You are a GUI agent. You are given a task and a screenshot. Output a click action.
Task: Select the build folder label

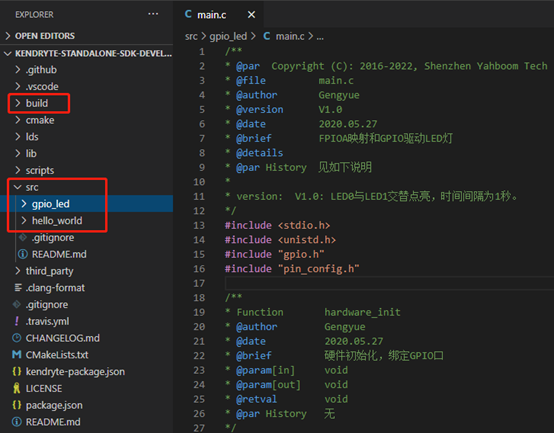37,103
